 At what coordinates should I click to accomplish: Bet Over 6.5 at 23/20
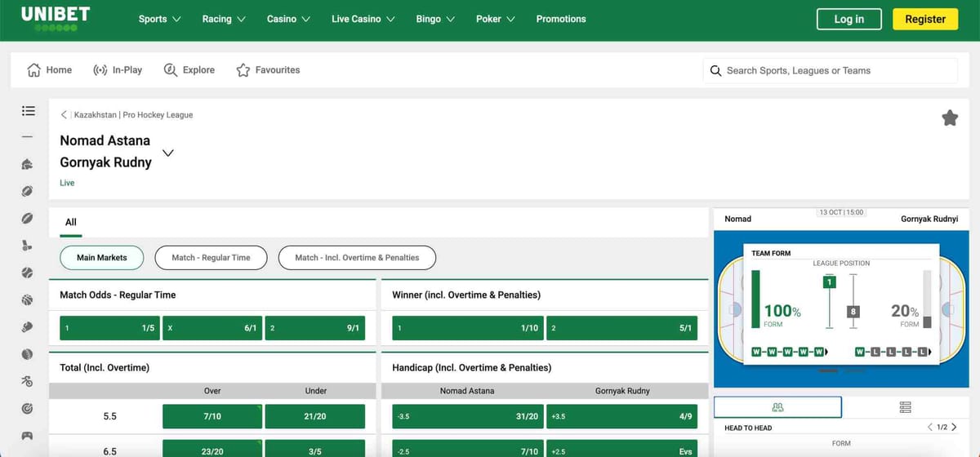[212, 449]
